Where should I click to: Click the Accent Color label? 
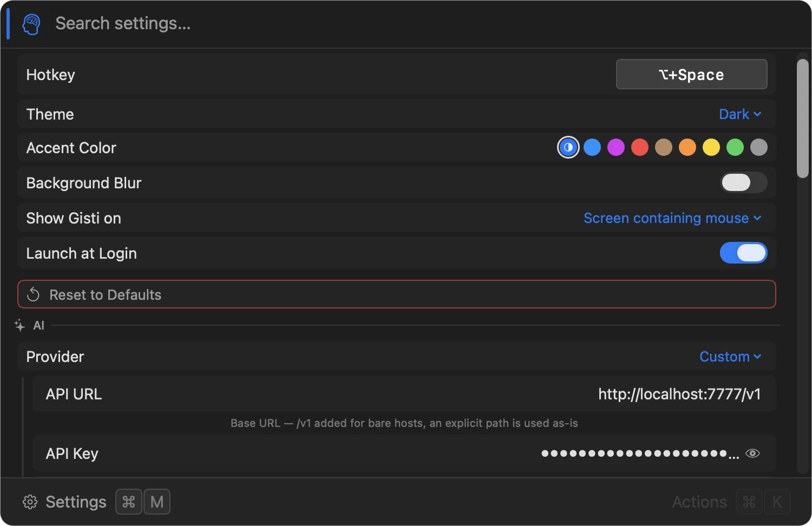(x=71, y=148)
